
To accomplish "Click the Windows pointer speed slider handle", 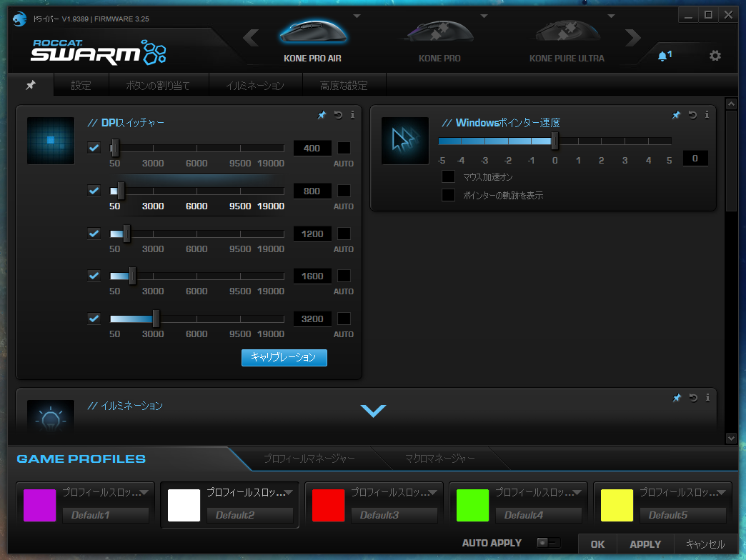I will click(554, 141).
